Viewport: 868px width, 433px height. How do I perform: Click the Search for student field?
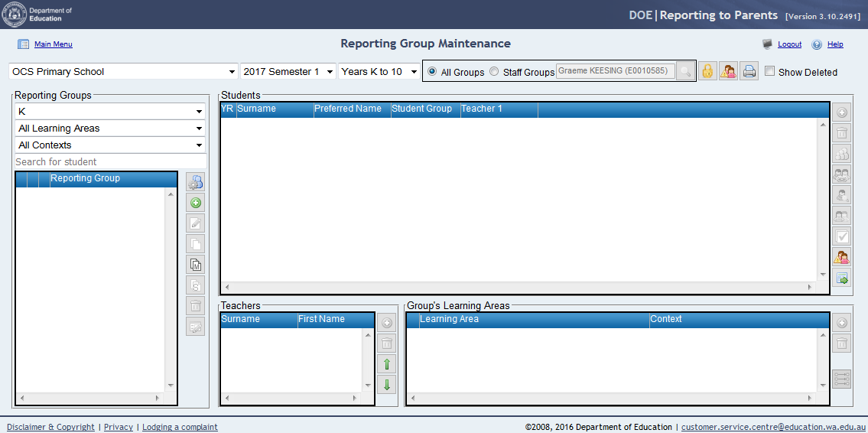point(110,161)
